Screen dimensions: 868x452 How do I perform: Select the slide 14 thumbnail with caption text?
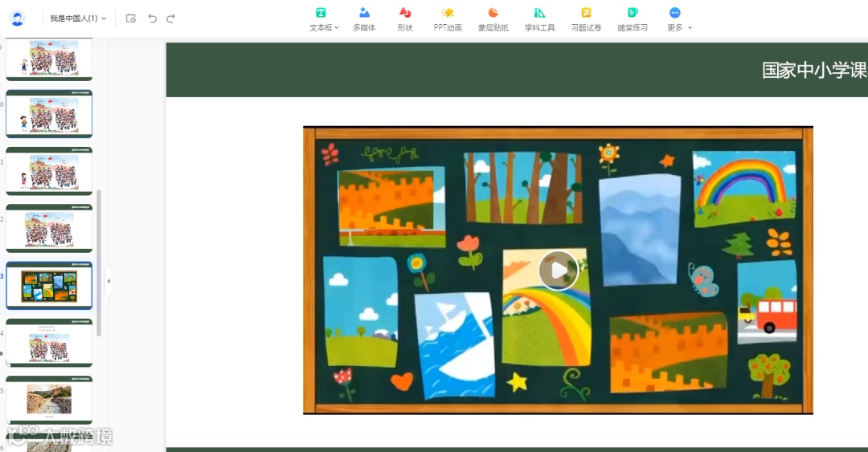click(49, 343)
